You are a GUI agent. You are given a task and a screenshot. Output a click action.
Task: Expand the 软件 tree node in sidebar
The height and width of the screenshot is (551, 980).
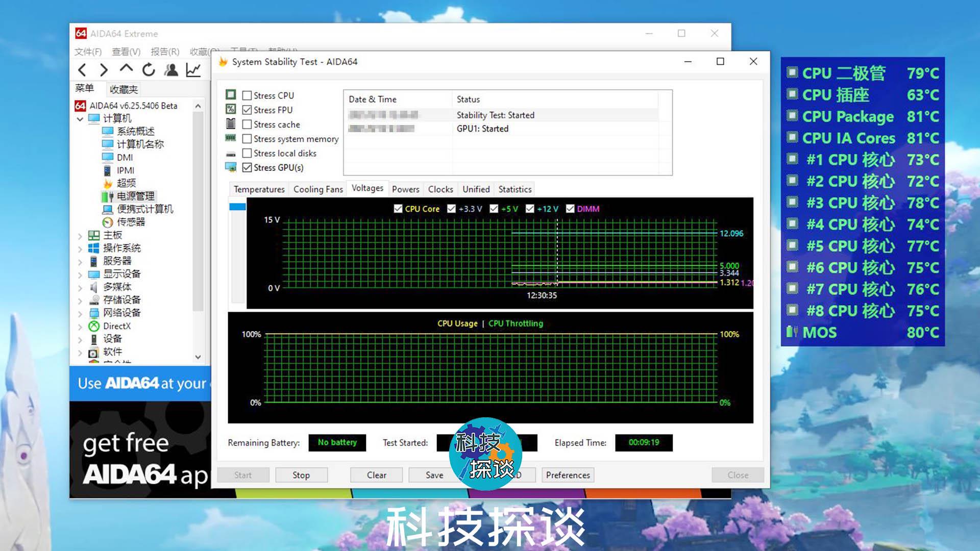[81, 351]
